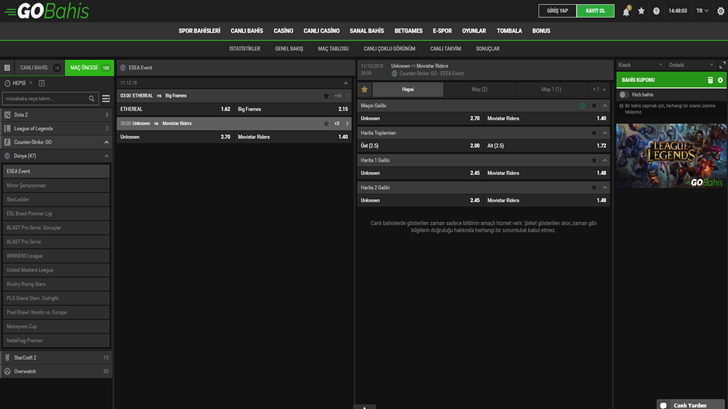Click the green info icon in Maçın Galibi
The height and width of the screenshot is (409, 728).
pyautogui.click(x=583, y=106)
